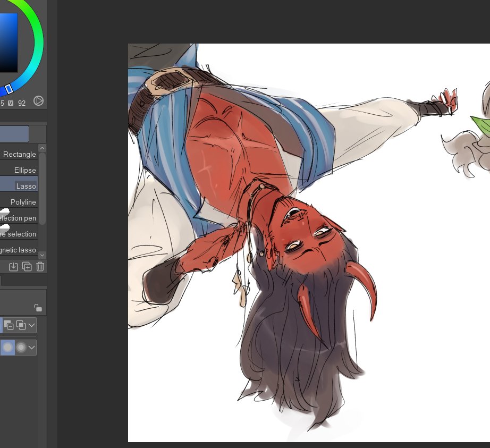Select the soft-edge anti-aliasing option

click(21, 348)
